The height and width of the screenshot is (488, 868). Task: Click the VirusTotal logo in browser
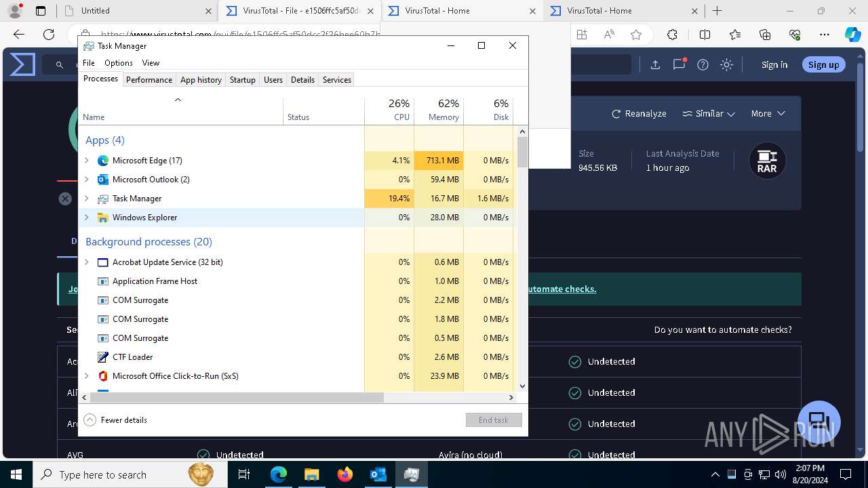coord(22,64)
